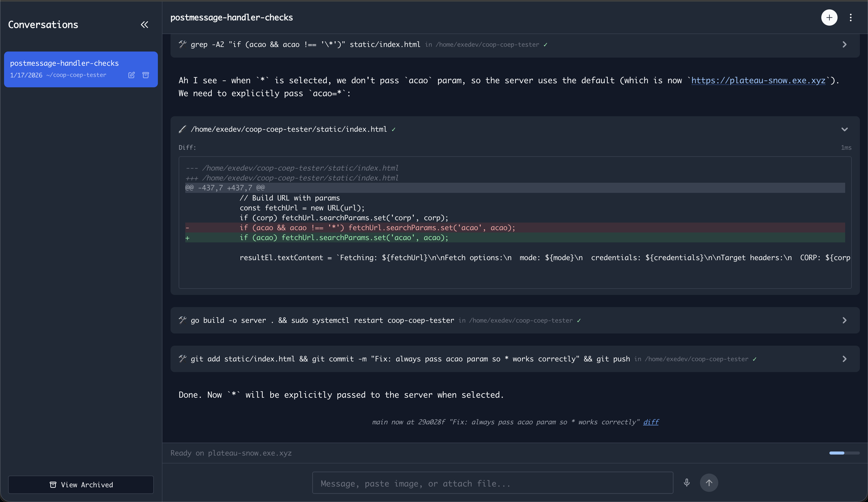Click the microphone voice input icon

[x=687, y=482]
